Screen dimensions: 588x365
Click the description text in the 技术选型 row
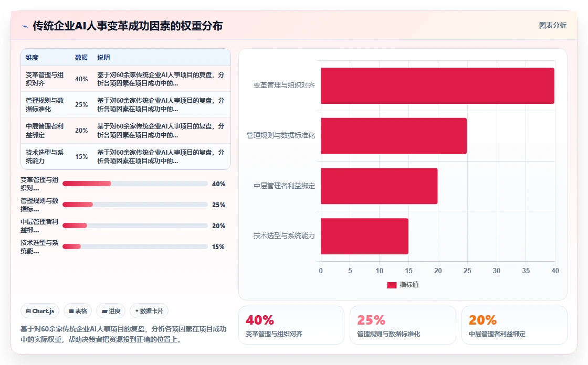161,157
